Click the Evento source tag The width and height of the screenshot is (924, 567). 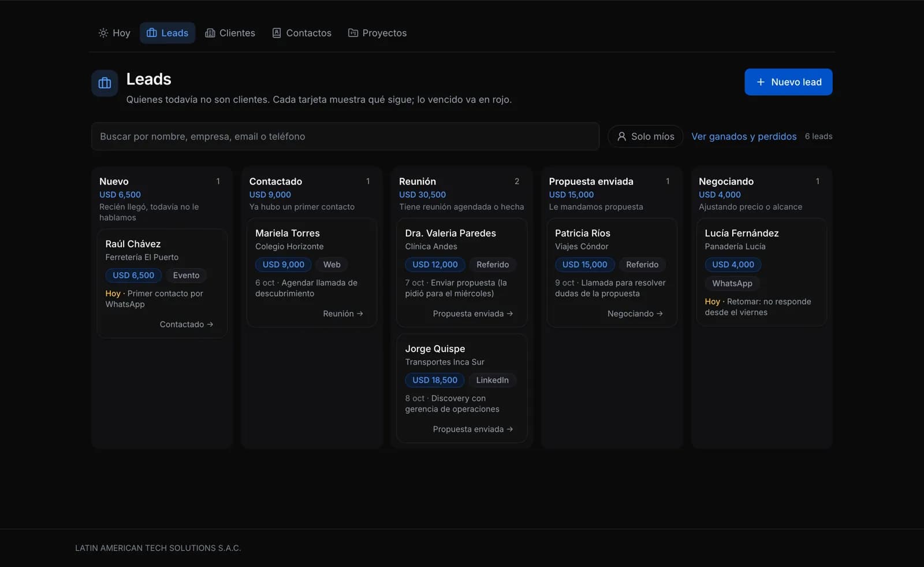point(186,275)
